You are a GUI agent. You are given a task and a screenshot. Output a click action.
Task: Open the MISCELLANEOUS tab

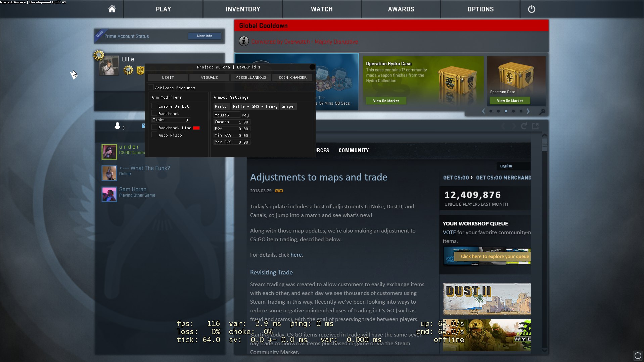251,77
